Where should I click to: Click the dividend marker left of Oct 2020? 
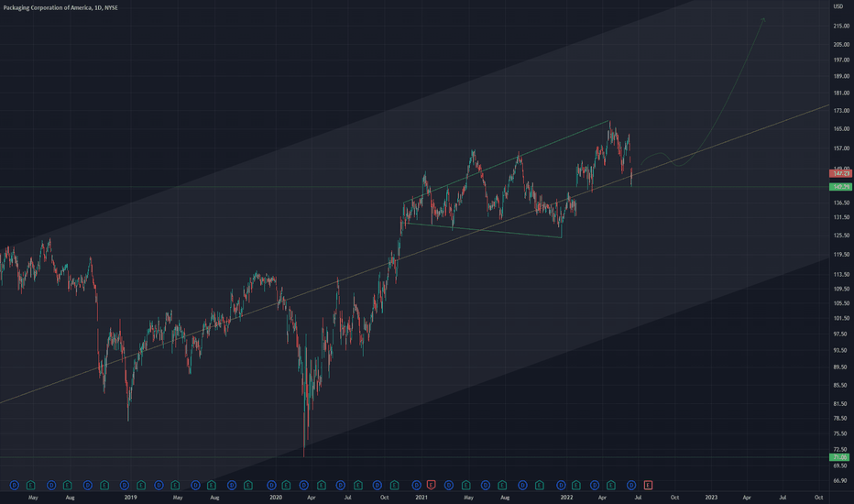point(377,485)
